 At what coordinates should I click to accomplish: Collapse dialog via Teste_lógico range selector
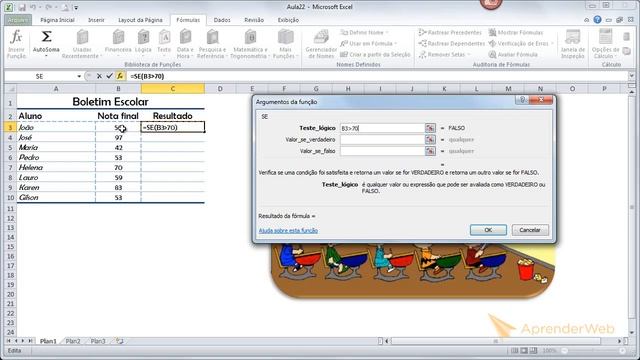tap(430, 128)
